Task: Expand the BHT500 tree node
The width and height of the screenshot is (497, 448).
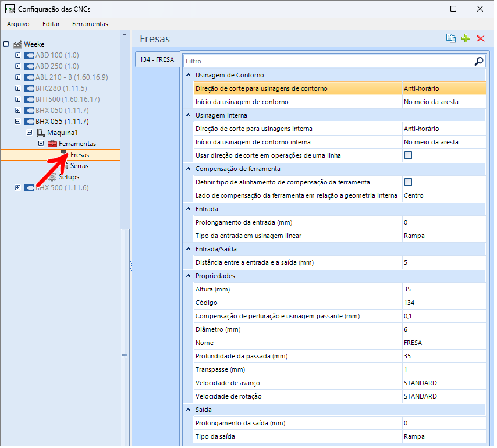Action: [x=17, y=99]
